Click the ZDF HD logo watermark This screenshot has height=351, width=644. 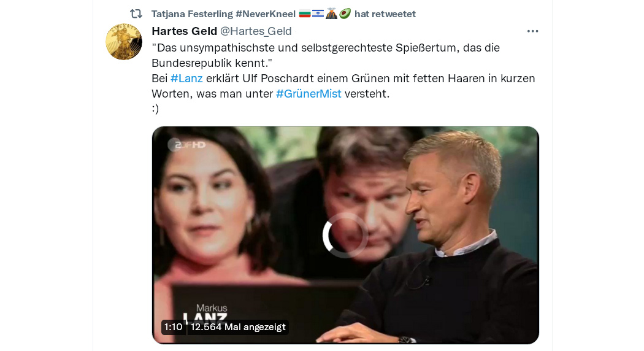187,145
